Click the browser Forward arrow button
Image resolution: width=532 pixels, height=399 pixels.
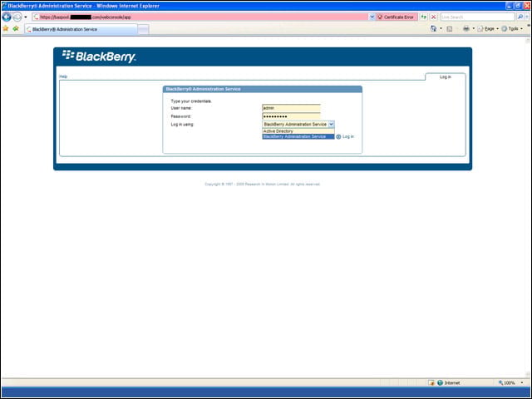(17, 17)
